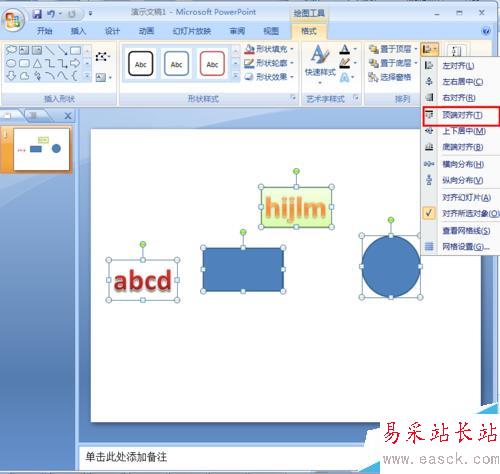Select slide 1 thumbnail in panel
This screenshot has height=474, width=500.
(41, 149)
